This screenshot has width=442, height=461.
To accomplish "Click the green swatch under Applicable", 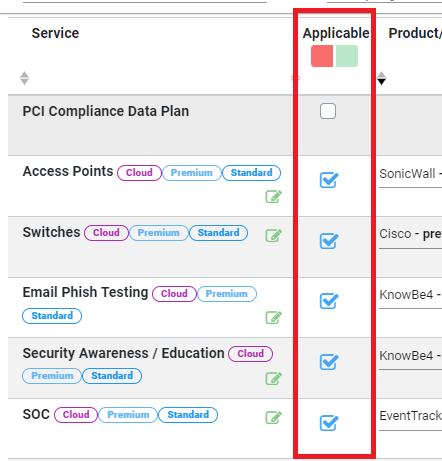I will tap(347, 56).
